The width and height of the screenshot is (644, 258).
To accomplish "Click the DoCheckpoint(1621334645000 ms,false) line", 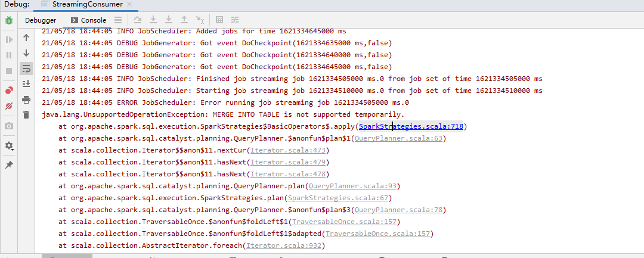I will point(217,67).
